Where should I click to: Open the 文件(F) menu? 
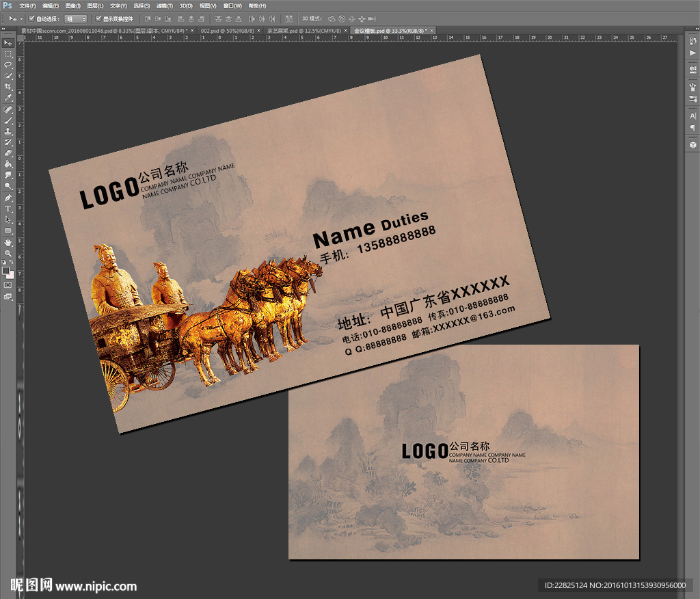[x=27, y=5]
